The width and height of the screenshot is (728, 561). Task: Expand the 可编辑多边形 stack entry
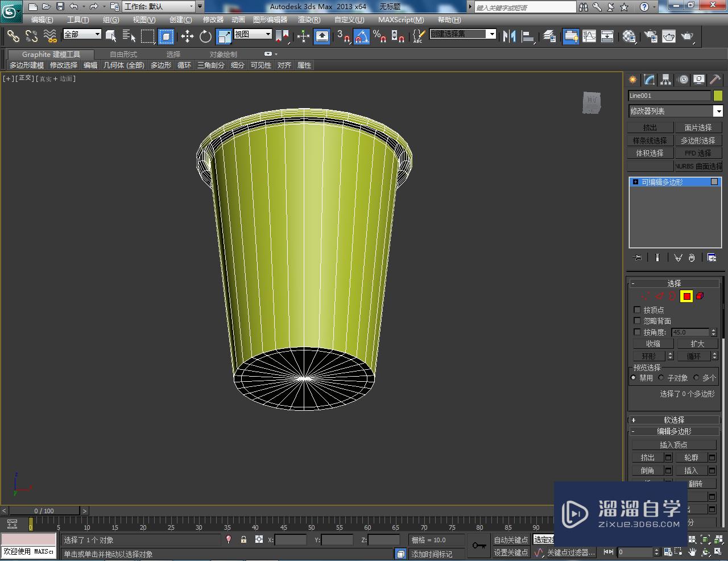tap(635, 182)
